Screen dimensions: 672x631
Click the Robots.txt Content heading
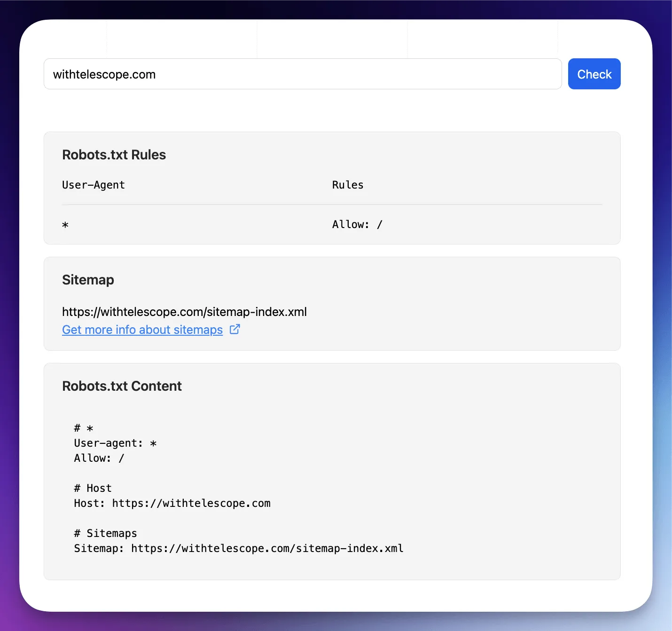click(x=122, y=386)
